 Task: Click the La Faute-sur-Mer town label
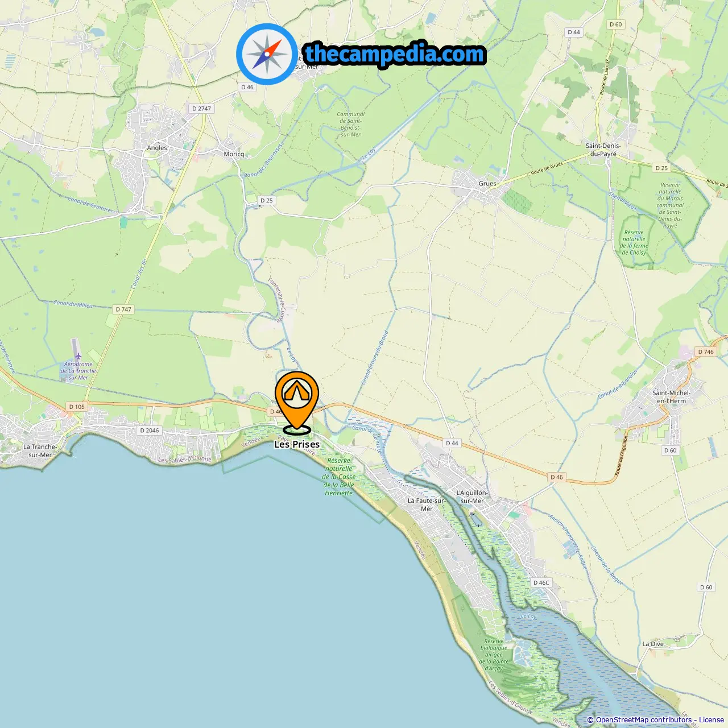(427, 504)
